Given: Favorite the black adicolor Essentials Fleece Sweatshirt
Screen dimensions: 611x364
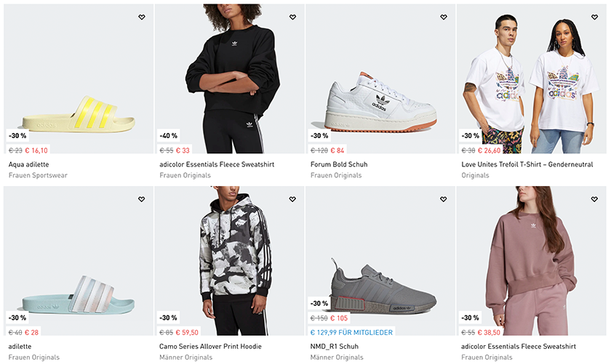Looking at the screenshot, I should (x=292, y=17).
